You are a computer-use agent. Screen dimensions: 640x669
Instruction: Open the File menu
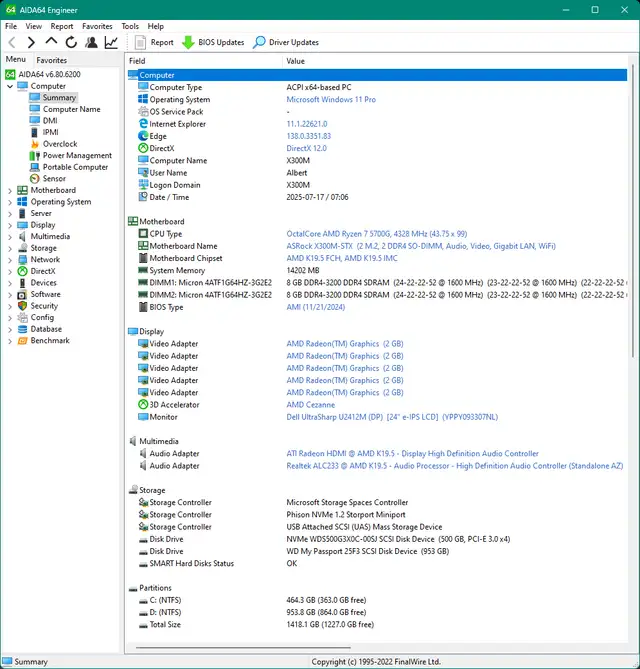(x=11, y=26)
